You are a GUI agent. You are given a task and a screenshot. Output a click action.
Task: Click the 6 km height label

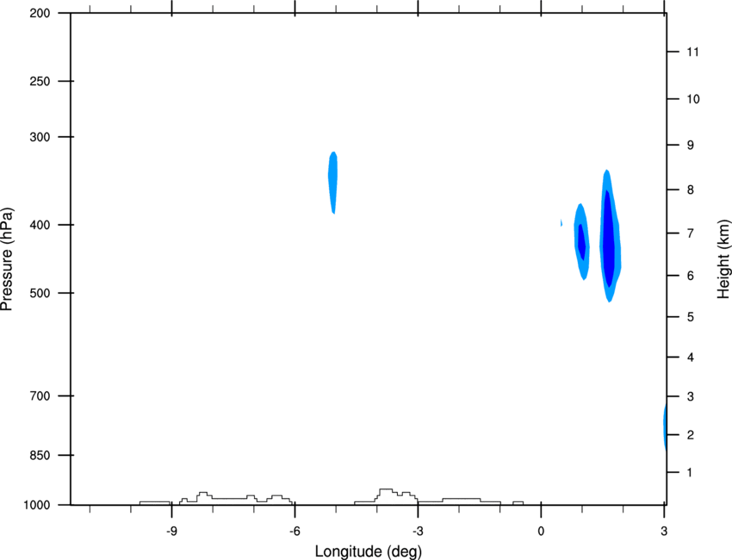(690, 276)
